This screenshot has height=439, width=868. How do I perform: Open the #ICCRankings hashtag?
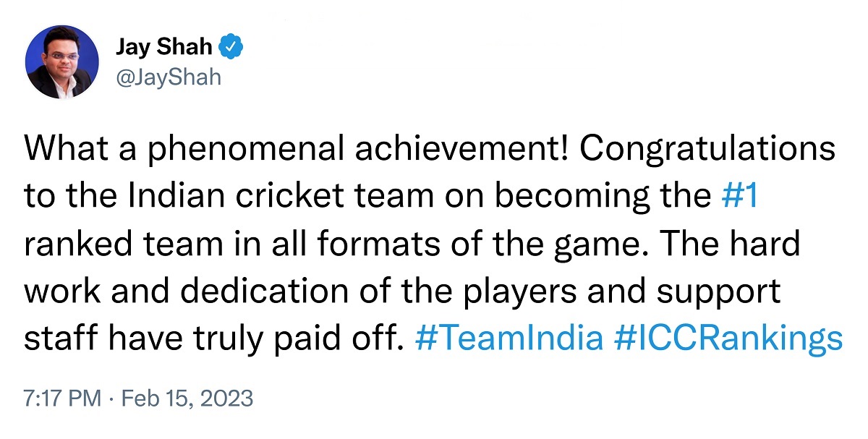point(728,338)
